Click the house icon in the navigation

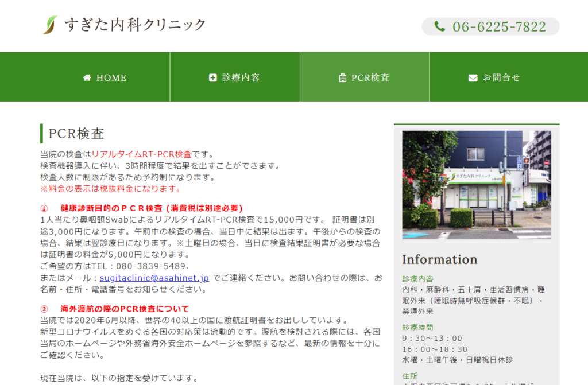click(87, 77)
